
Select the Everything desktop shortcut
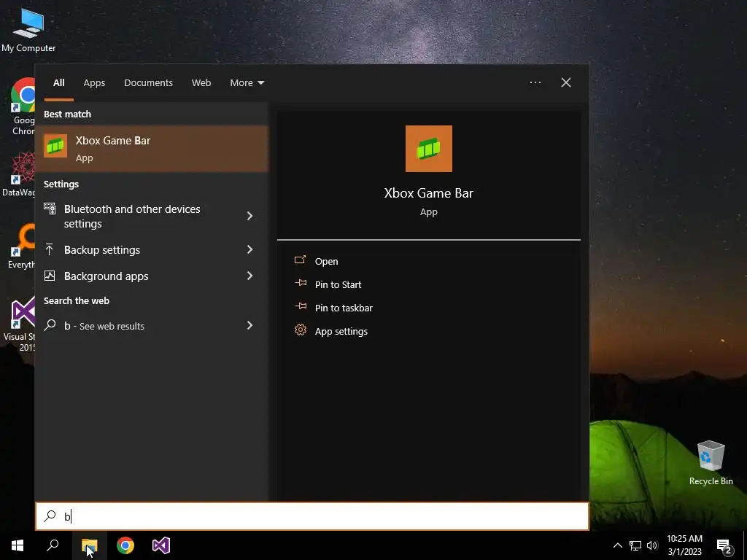(x=21, y=246)
